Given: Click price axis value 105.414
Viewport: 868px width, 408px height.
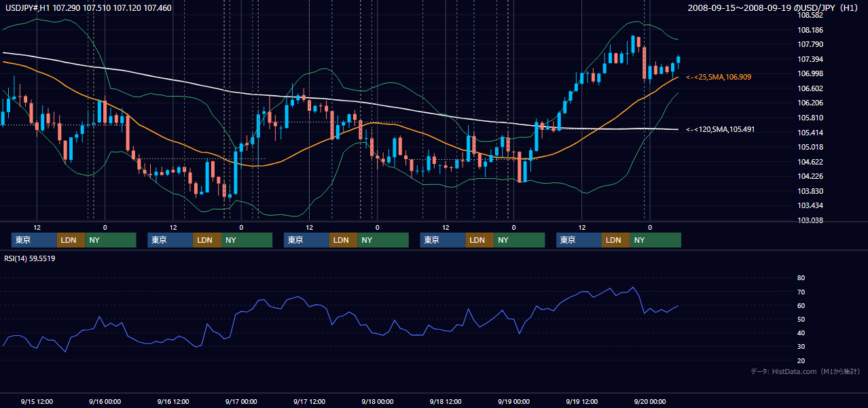Looking at the screenshot, I should [810, 133].
